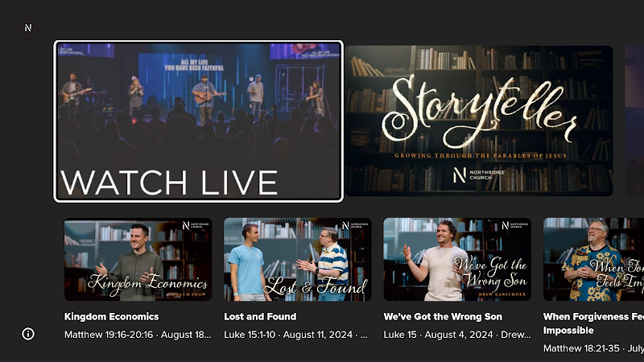Click the Matthew 19:16-20:16 August 18 description
Image resolution: width=644 pixels, height=362 pixels.
138,335
